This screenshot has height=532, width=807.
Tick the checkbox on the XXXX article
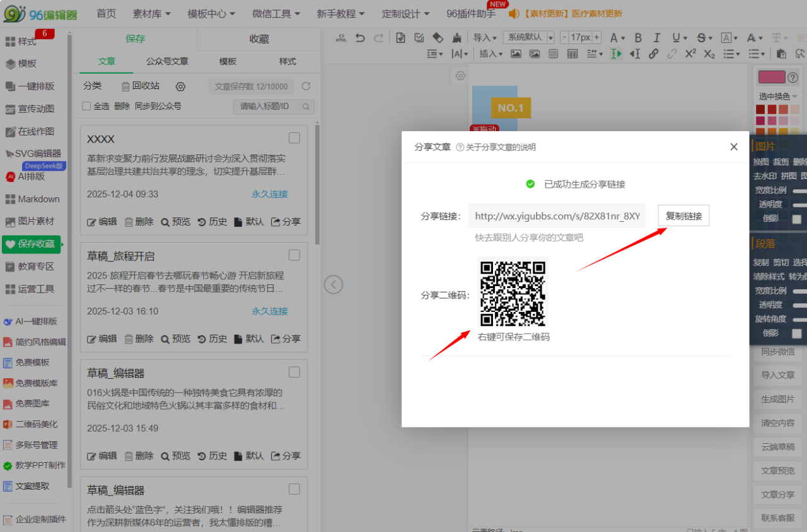click(x=294, y=138)
